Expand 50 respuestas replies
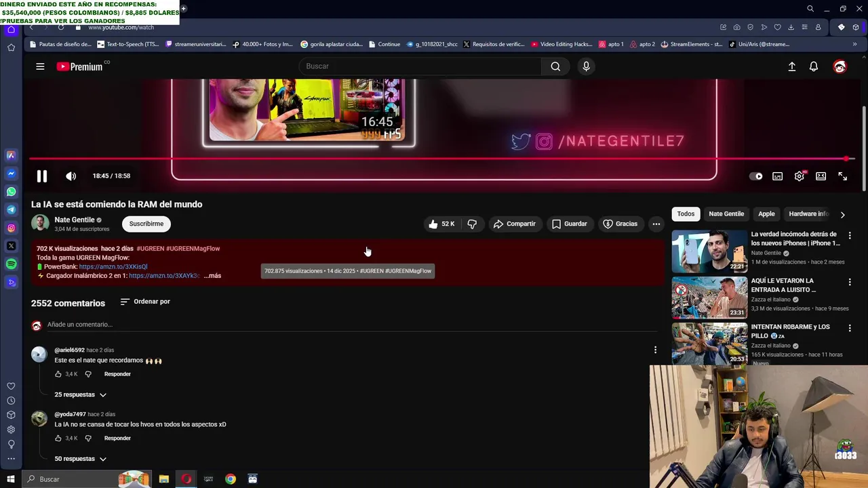The height and width of the screenshot is (488, 868). 80,459
